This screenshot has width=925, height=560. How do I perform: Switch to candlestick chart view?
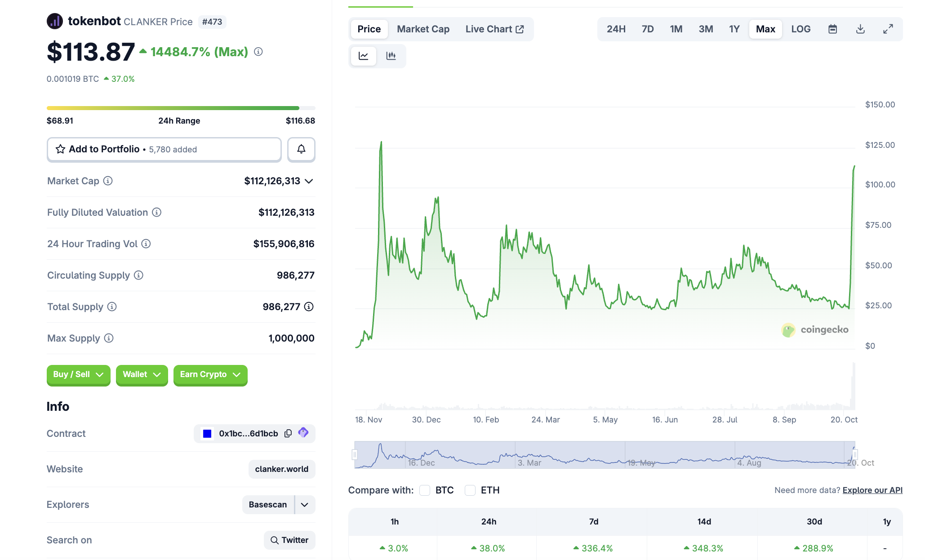coord(391,56)
